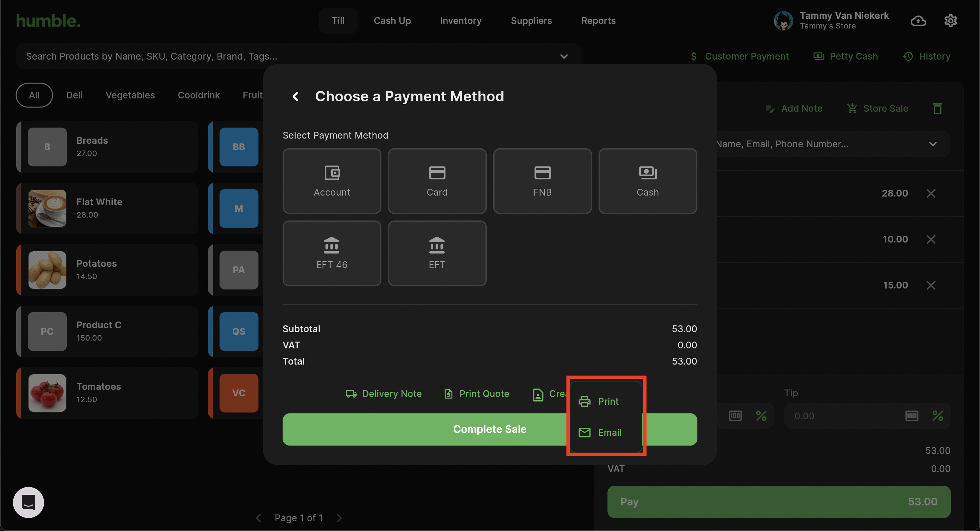
Task: Go to the Inventory tab
Action: point(461,20)
